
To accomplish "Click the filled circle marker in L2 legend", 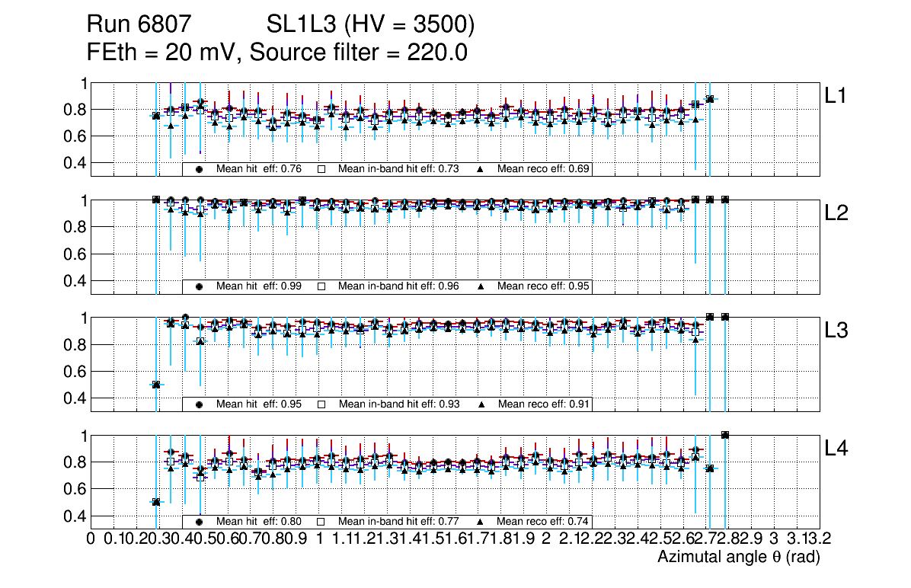I will [200, 286].
